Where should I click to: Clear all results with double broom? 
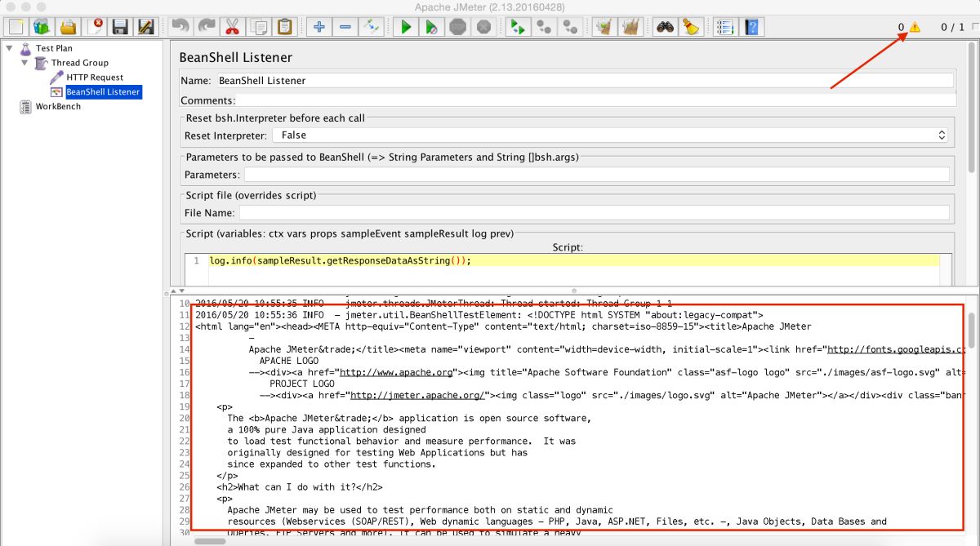[x=630, y=27]
